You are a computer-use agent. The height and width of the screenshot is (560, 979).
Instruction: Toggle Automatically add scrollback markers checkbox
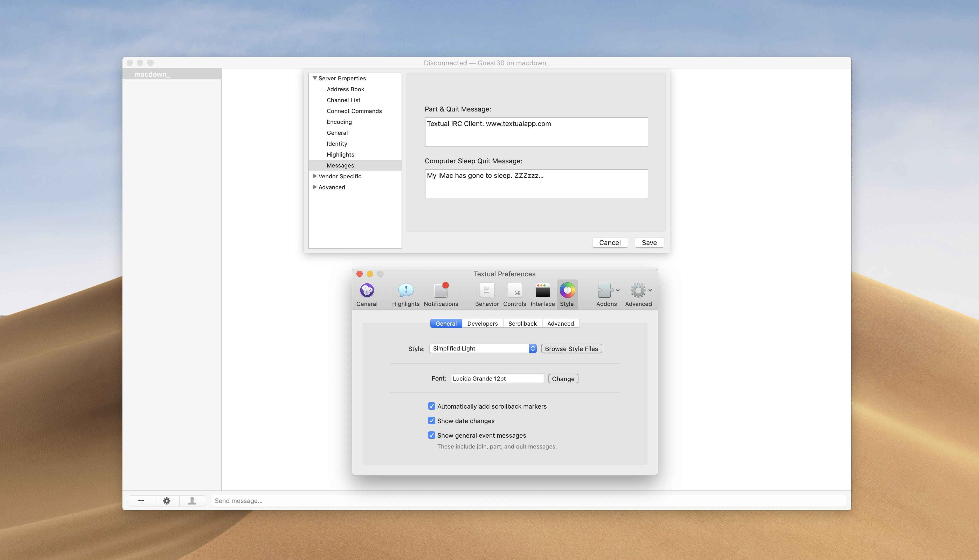(431, 406)
